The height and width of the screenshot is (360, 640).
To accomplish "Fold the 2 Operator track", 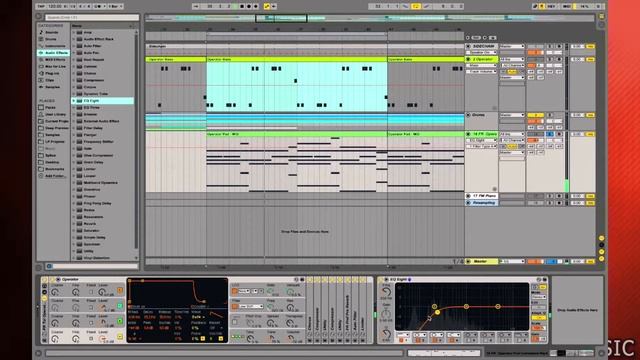I will 468,60.
